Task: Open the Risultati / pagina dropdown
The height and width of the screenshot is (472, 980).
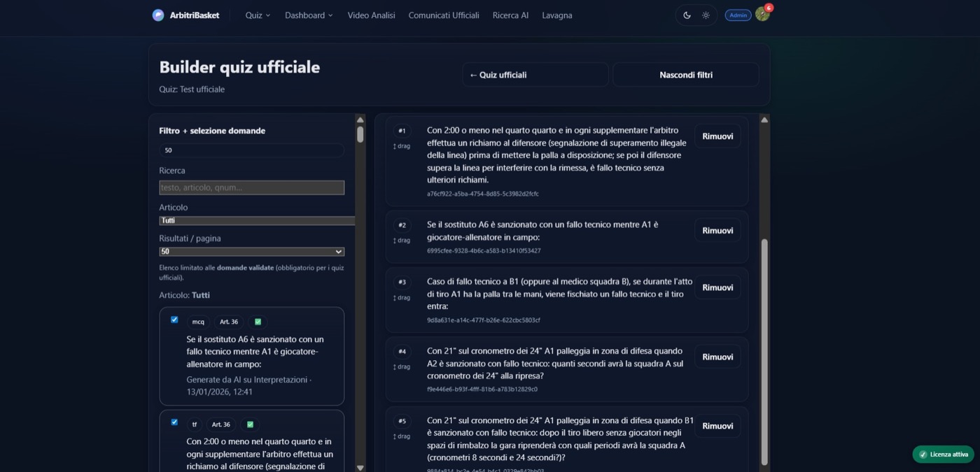Action: (x=251, y=252)
